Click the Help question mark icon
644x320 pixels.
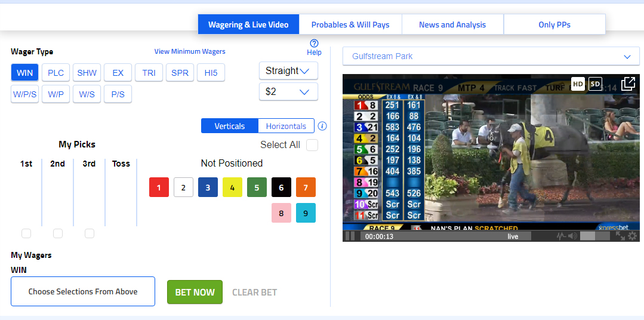[x=314, y=43]
